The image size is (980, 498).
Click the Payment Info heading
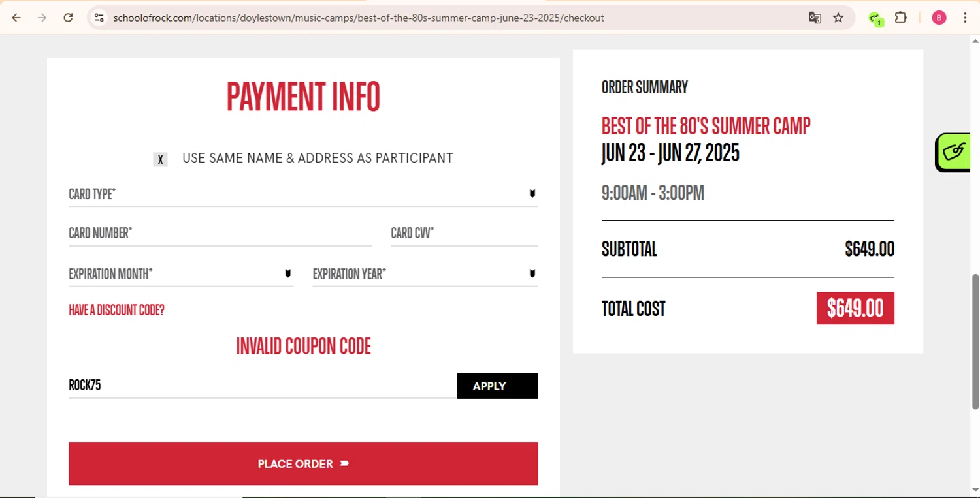pos(303,97)
